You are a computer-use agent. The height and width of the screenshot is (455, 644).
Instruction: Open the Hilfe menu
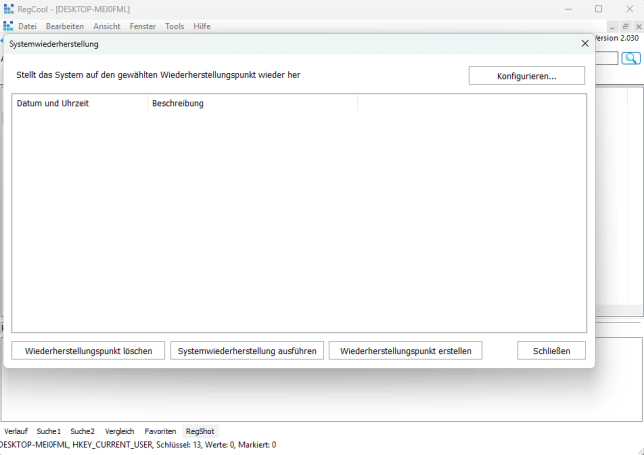(x=202, y=26)
